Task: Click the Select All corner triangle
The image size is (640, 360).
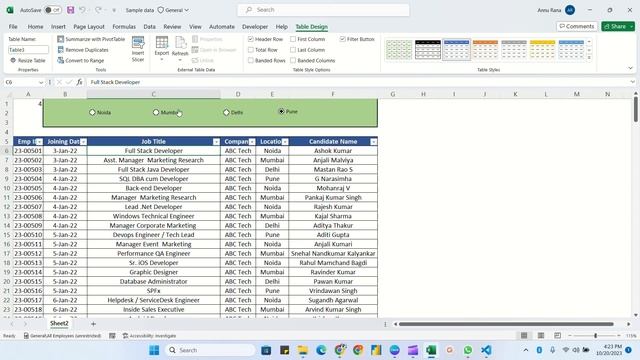Action: 9,94
